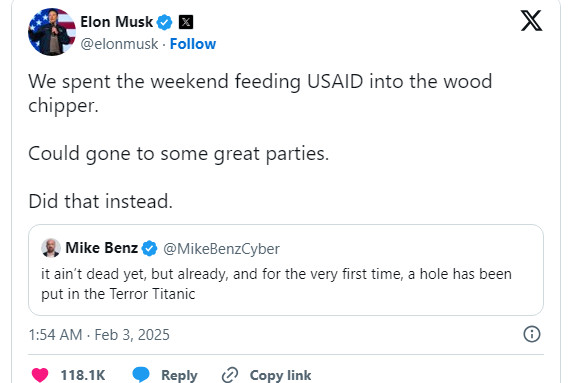This screenshot has height=383, width=574.
Task: Open the tweet info circle icon
Action: [x=532, y=334]
